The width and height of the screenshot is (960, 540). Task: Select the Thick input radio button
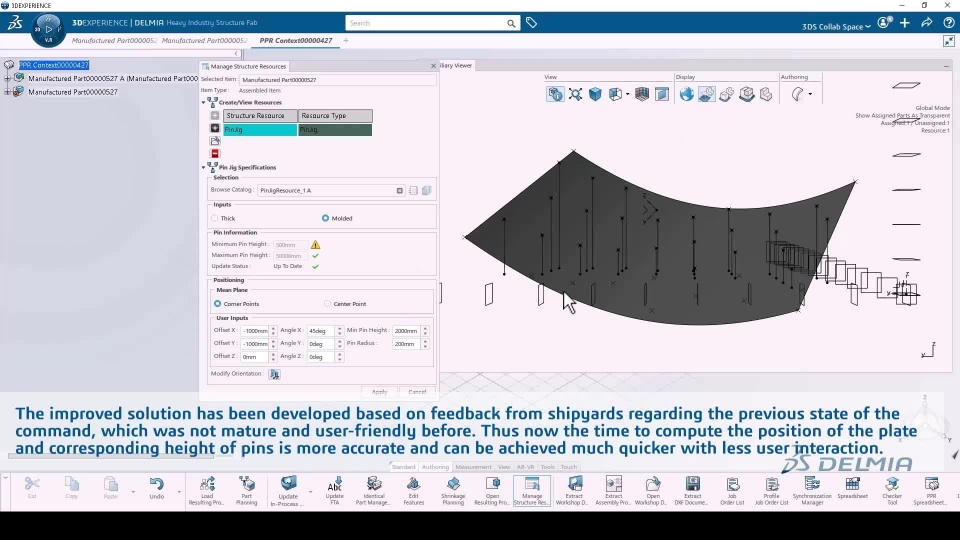pyautogui.click(x=215, y=218)
